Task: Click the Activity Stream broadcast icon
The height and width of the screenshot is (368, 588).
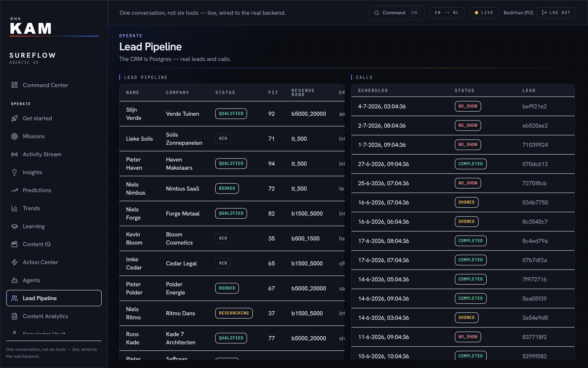Action: click(x=14, y=154)
